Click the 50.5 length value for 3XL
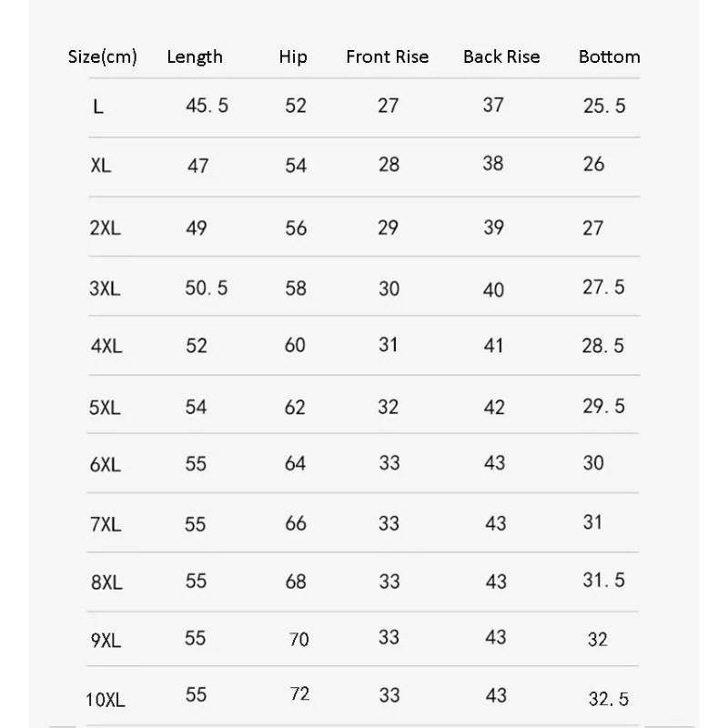The height and width of the screenshot is (728, 728). (x=207, y=288)
